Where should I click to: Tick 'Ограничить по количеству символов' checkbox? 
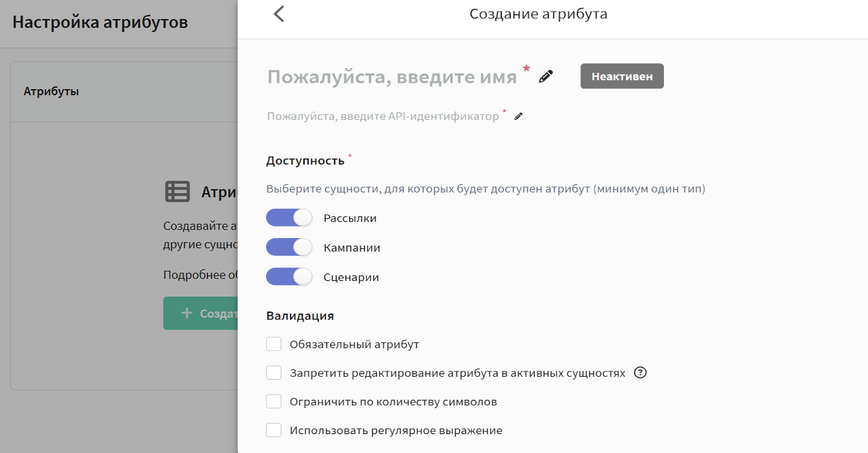274,401
